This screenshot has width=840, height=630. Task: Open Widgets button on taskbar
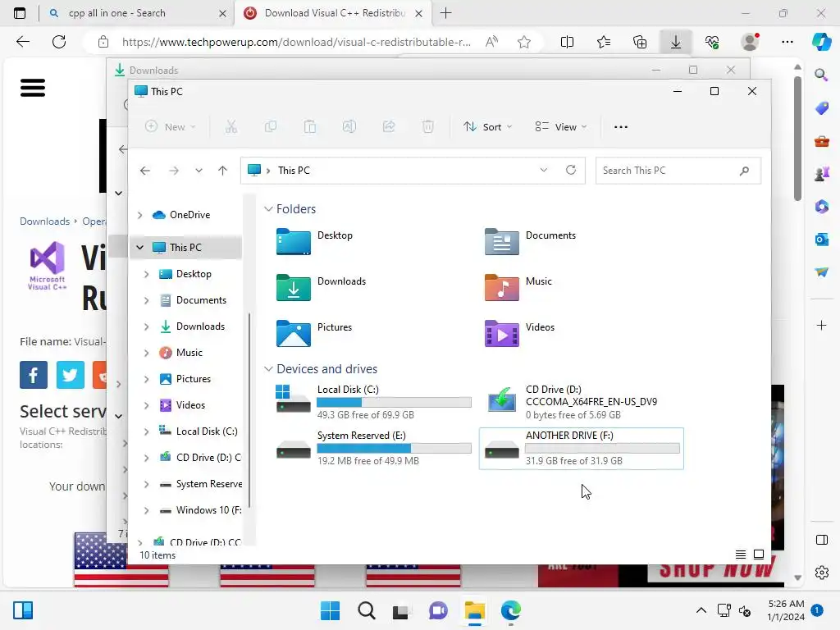click(23, 610)
